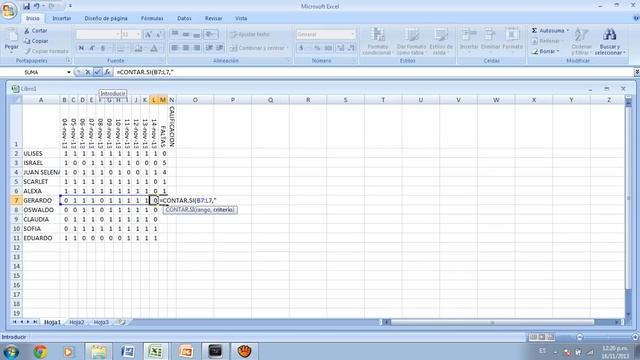The height and width of the screenshot is (360, 640).
Task: Click the decrease decimals icon
Action: point(351,48)
